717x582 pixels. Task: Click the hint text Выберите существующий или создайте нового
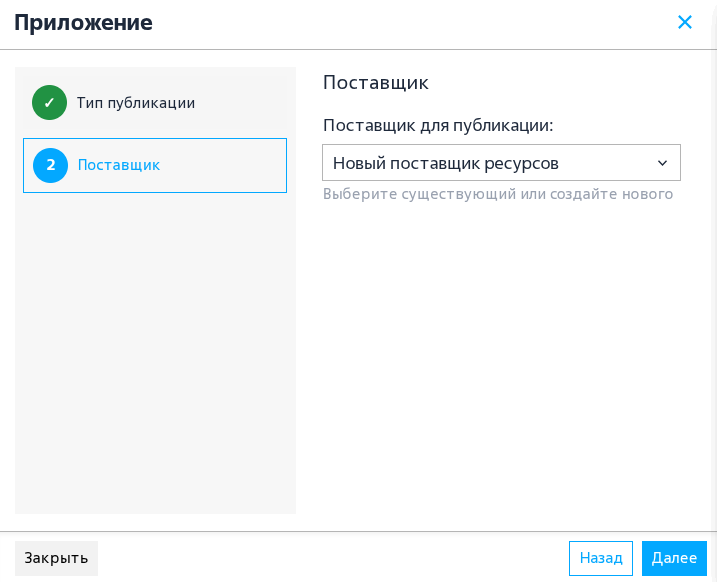click(498, 194)
